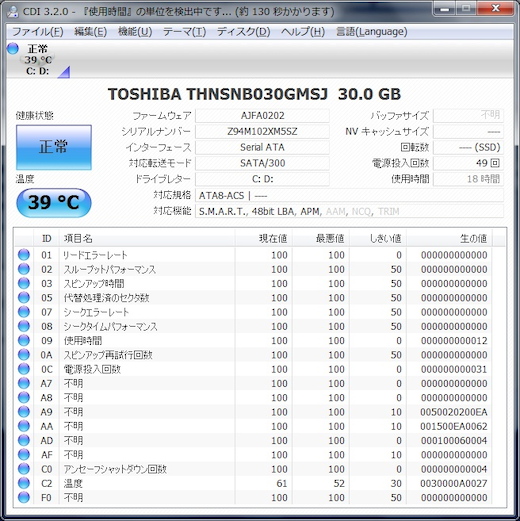Open the ファイル(F) menu

click(x=38, y=32)
